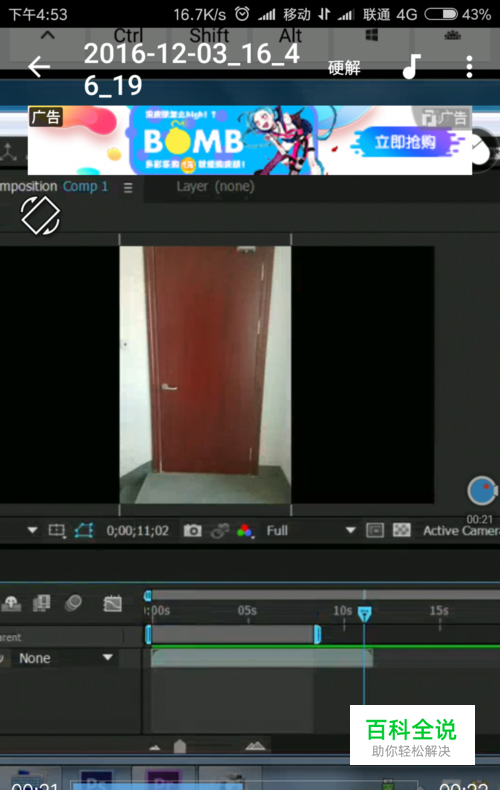
Task: Tap the 硬解 hardware decoding button
Action: point(344,68)
